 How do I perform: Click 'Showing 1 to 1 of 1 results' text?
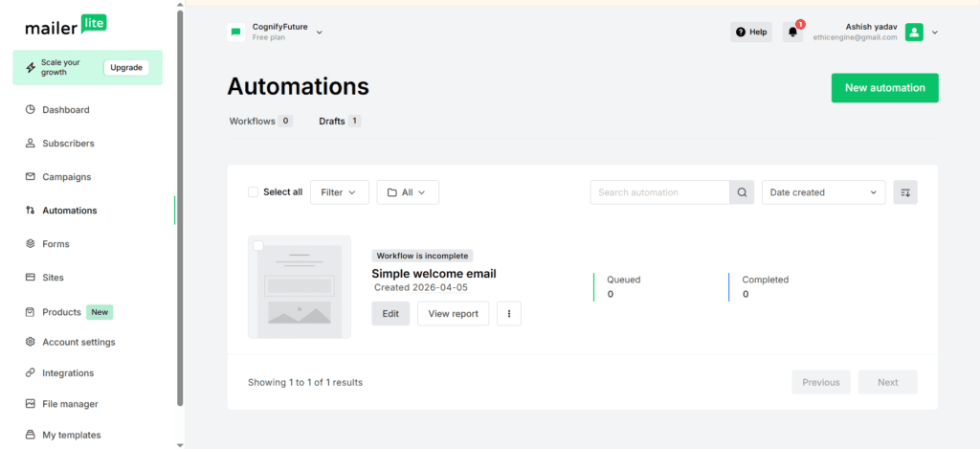305,382
